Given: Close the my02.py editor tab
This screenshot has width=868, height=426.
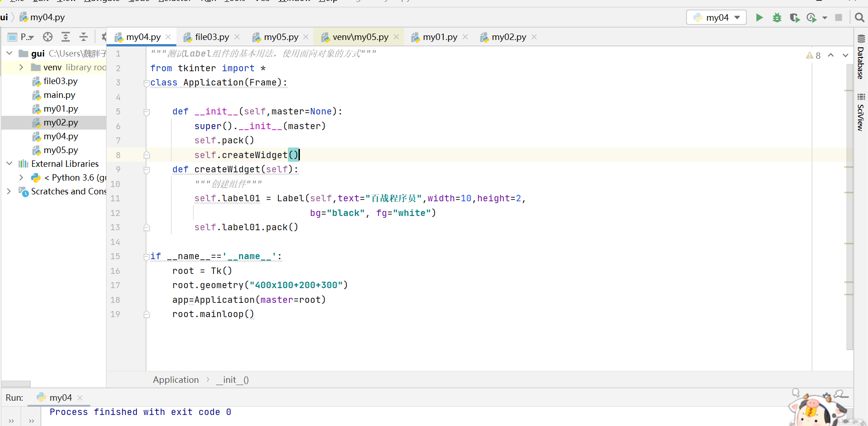Looking at the screenshot, I should [534, 37].
